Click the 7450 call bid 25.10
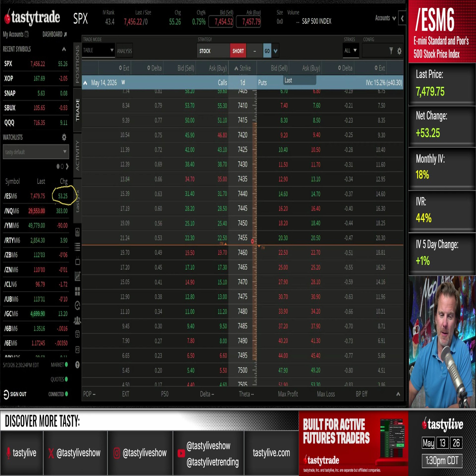The image size is (476, 476). [189, 223]
